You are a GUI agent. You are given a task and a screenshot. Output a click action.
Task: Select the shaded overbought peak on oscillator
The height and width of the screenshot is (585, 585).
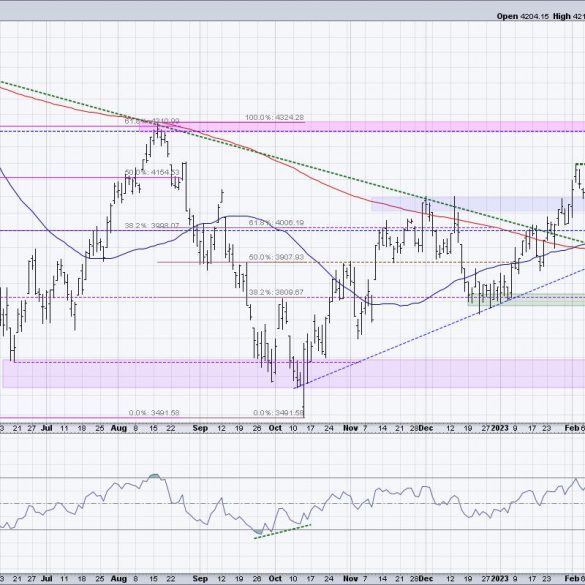pos(154,476)
